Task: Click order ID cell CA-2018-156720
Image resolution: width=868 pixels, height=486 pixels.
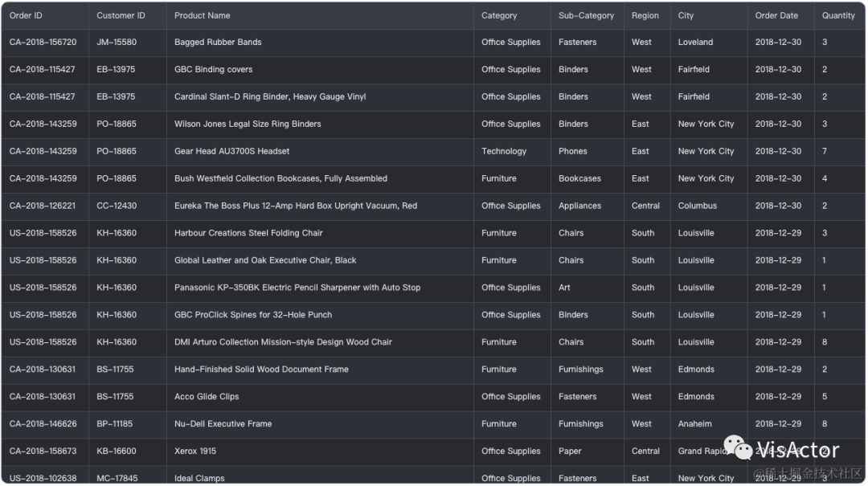Action: tap(43, 43)
